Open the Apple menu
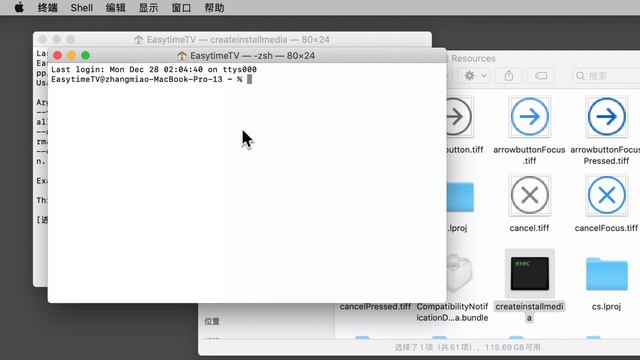This screenshot has height=360, width=640. pyautogui.click(x=19, y=7)
